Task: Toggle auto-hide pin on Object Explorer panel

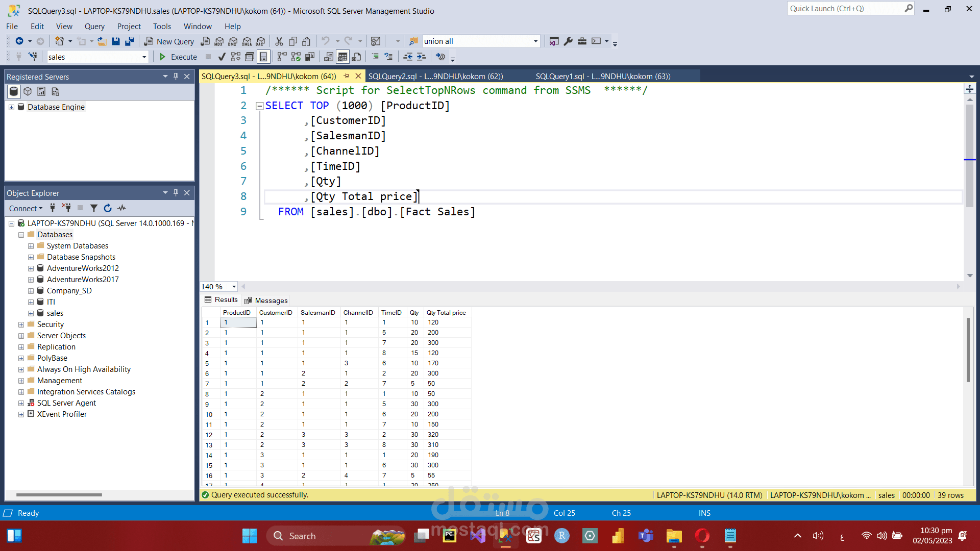Action: coord(176,193)
